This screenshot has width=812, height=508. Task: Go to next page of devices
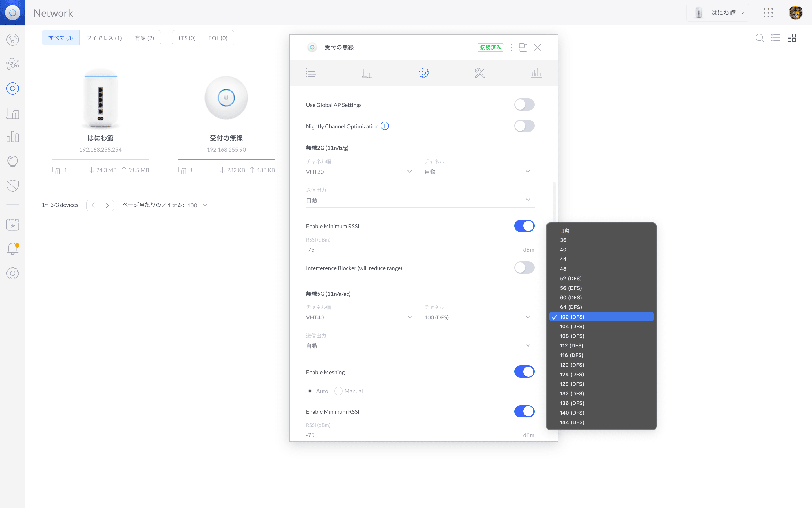coord(107,205)
